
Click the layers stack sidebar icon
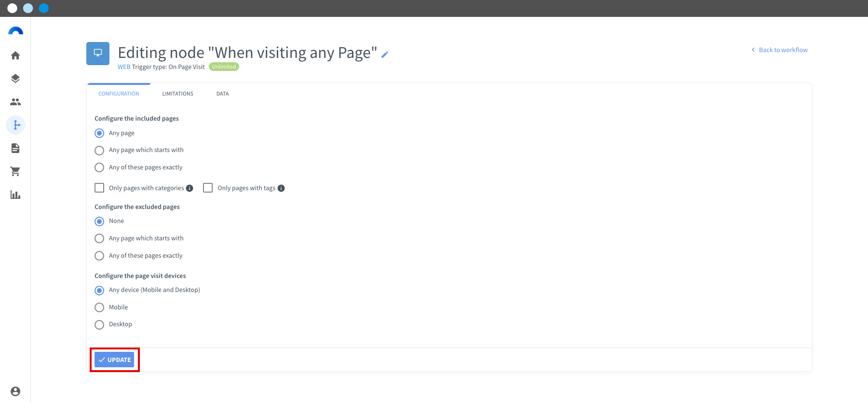coord(15,79)
